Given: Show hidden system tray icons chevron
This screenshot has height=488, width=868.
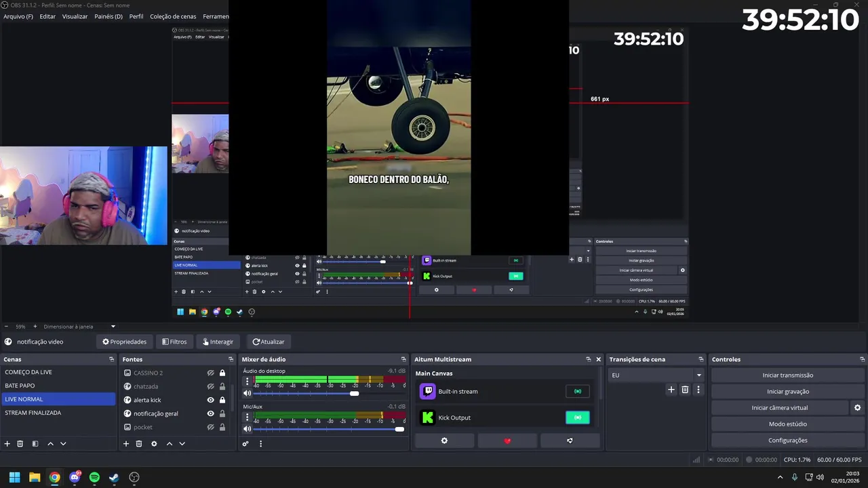Looking at the screenshot, I should point(780,477).
